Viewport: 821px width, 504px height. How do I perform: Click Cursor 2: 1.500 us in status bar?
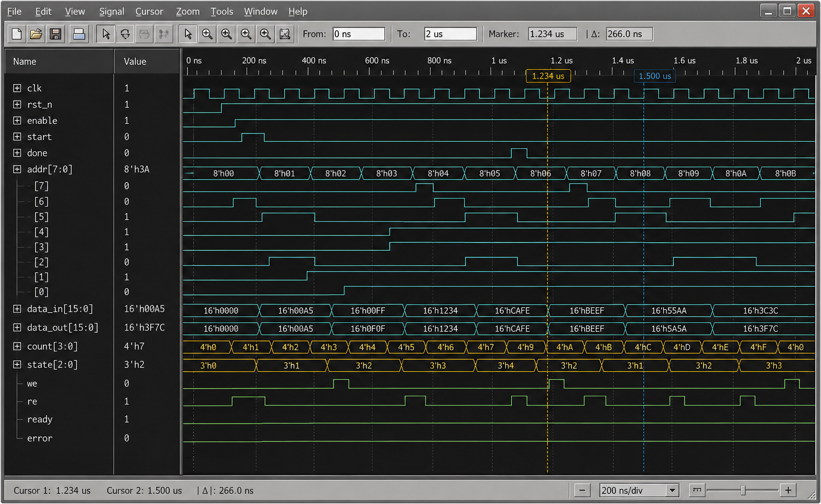(144, 491)
